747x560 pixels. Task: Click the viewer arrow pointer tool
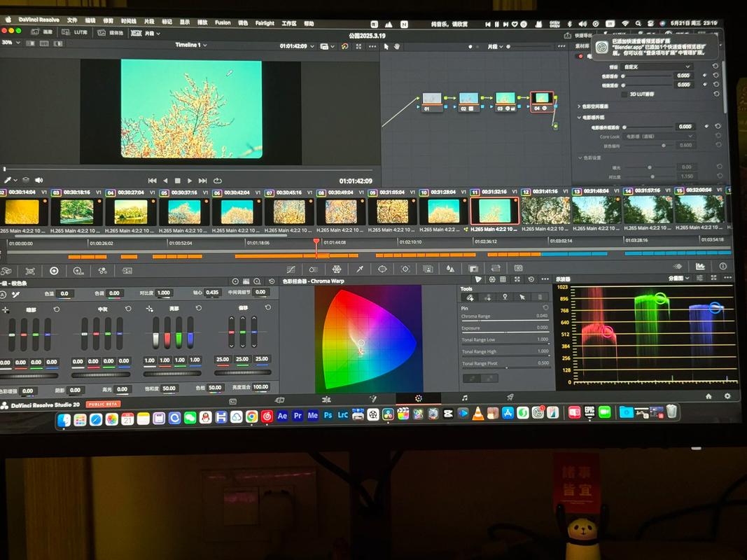(x=386, y=47)
